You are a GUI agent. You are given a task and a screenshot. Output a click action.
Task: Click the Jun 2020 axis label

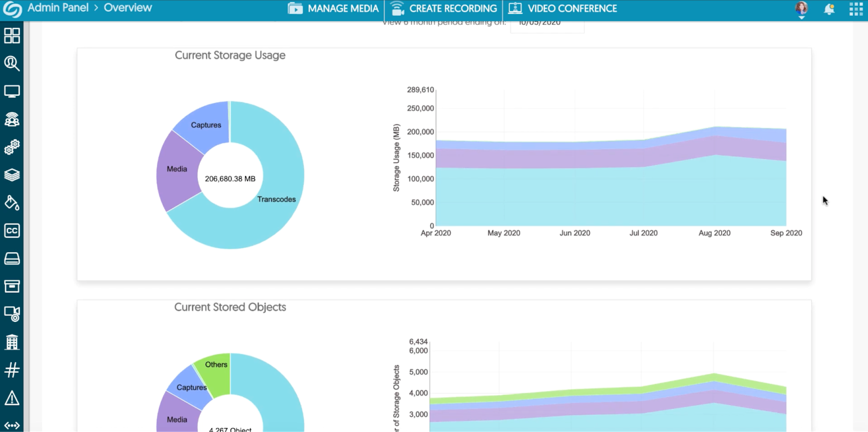tap(575, 233)
